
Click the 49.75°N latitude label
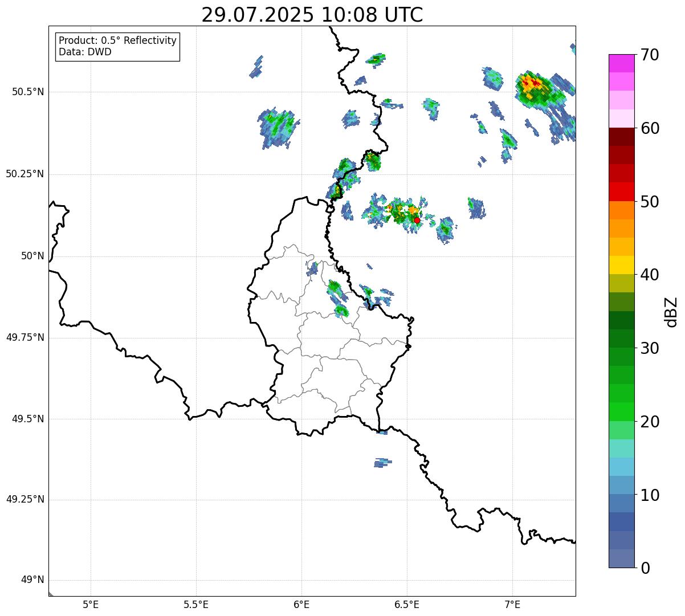coord(25,337)
